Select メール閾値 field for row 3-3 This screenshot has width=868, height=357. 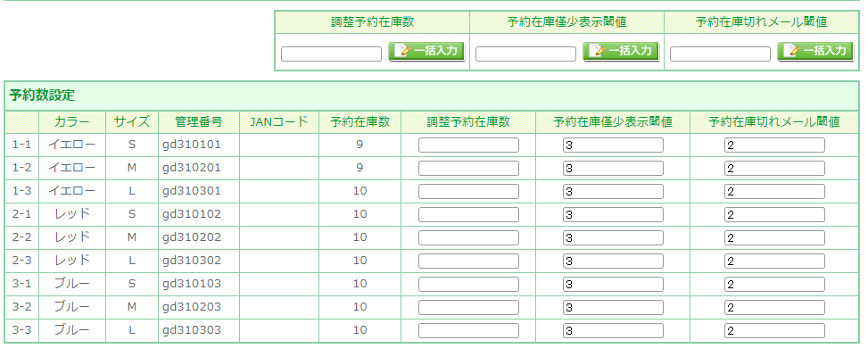click(774, 331)
